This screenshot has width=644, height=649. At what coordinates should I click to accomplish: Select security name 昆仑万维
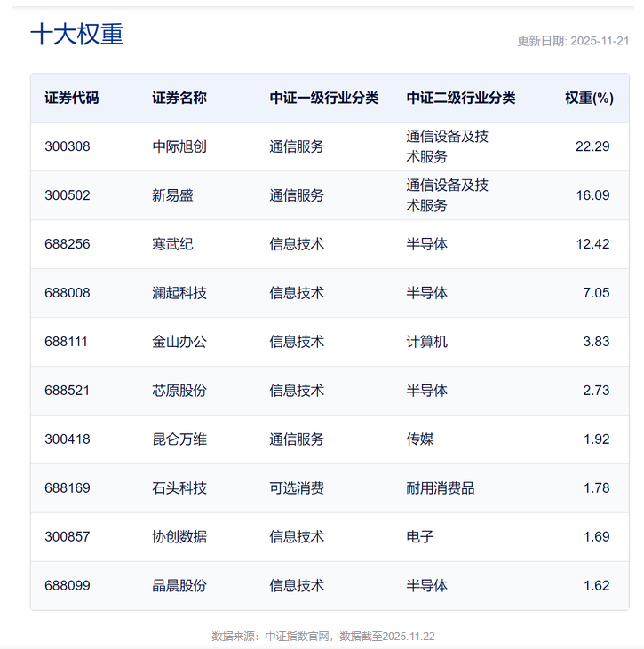click(x=179, y=439)
